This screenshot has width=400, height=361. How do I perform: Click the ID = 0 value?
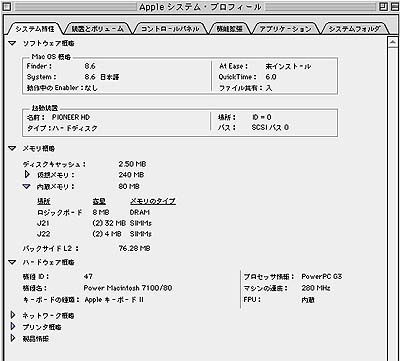262,117
